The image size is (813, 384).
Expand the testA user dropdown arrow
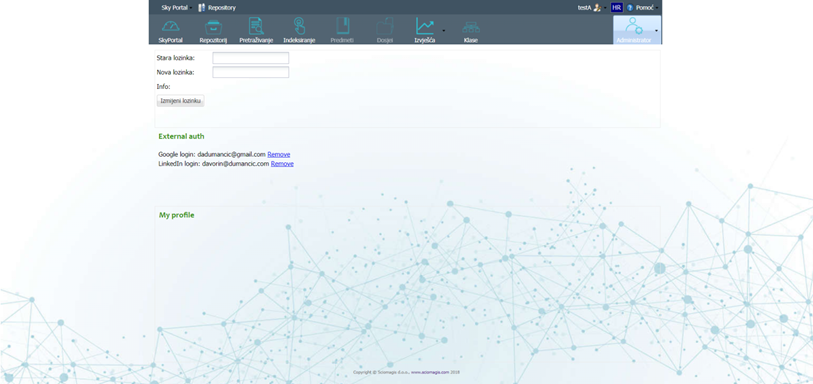(x=605, y=8)
